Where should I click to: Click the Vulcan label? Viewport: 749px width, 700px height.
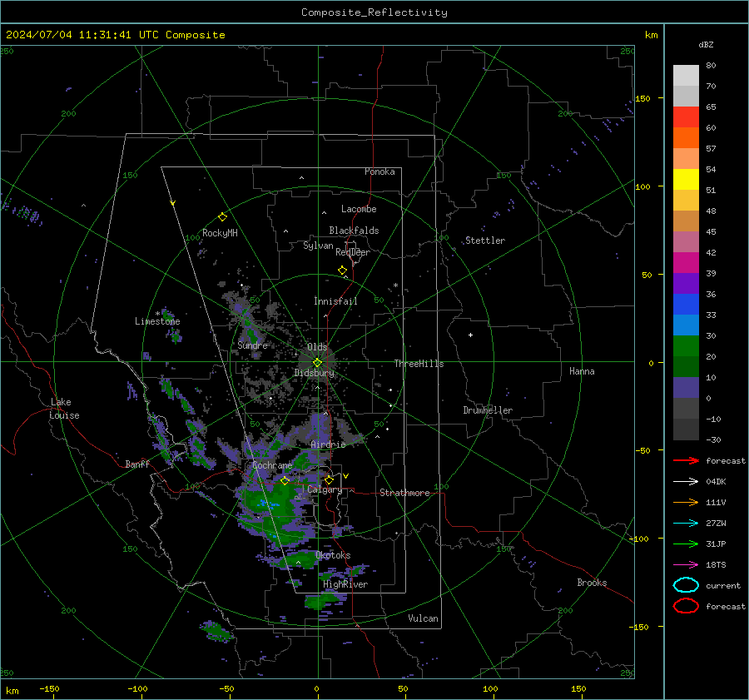pos(423,618)
